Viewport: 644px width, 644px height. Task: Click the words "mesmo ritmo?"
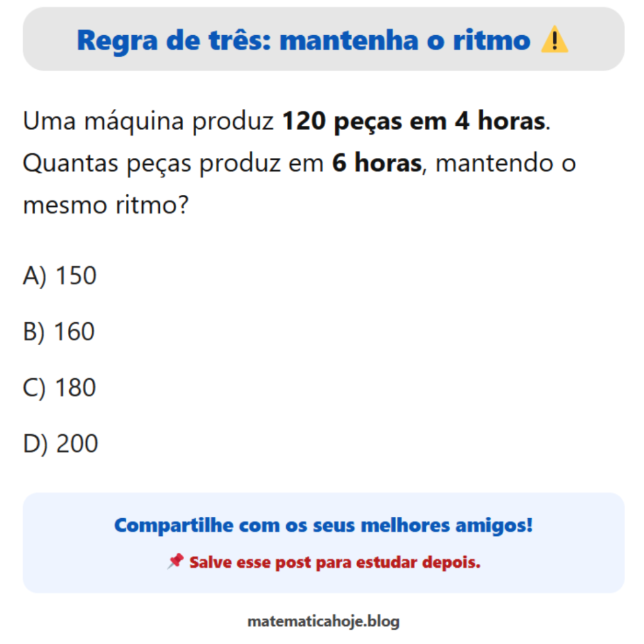pos(106,205)
